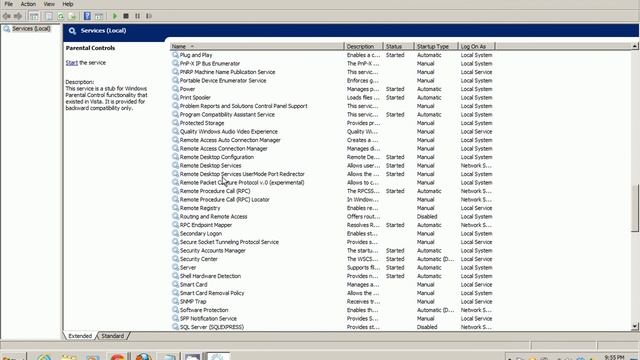Click the Services header search icon

tap(72, 31)
